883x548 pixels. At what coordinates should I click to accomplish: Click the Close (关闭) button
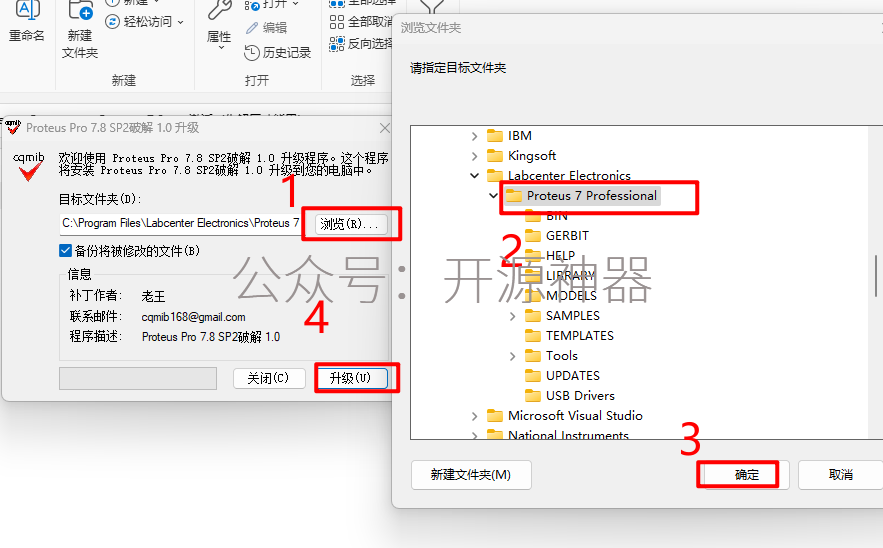pos(269,378)
